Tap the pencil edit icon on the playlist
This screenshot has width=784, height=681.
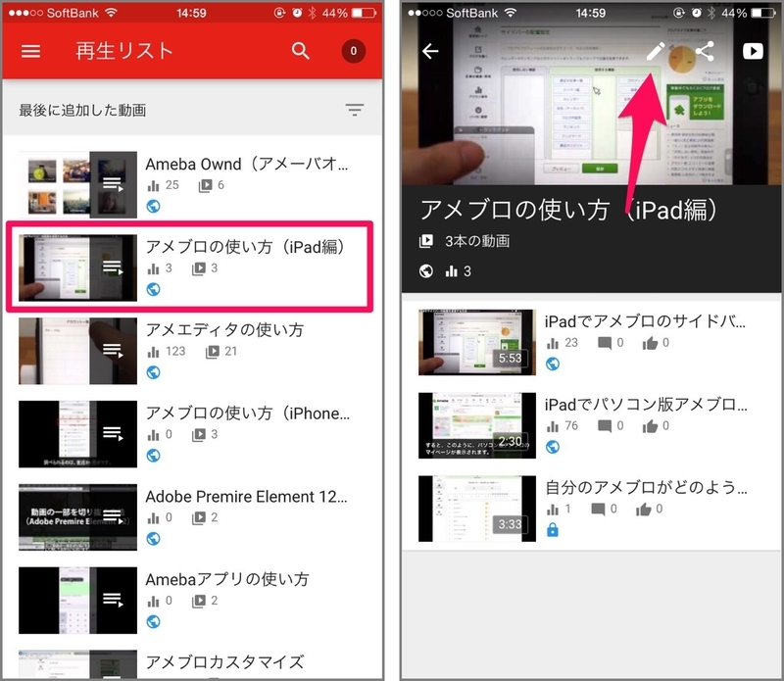656,51
